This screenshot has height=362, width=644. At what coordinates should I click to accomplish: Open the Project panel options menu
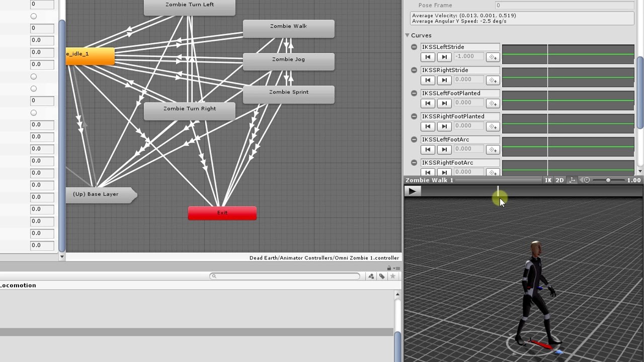click(x=396, y=268)
